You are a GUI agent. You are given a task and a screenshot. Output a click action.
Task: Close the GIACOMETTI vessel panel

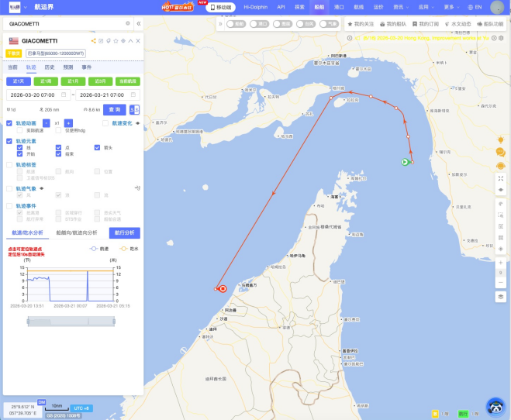pos(138,40)
